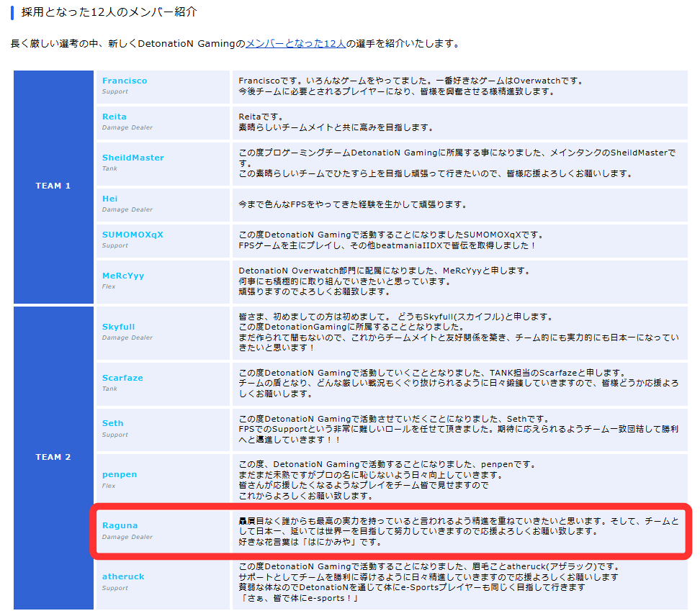
Task: Click Hei's FPS experience comment
Action: click(353, 204)
